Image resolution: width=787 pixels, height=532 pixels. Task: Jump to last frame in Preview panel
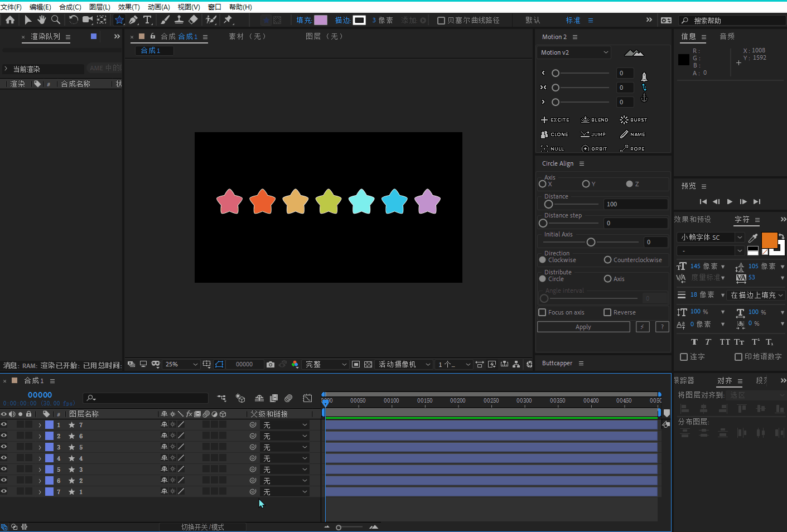(x=757, y=202)
